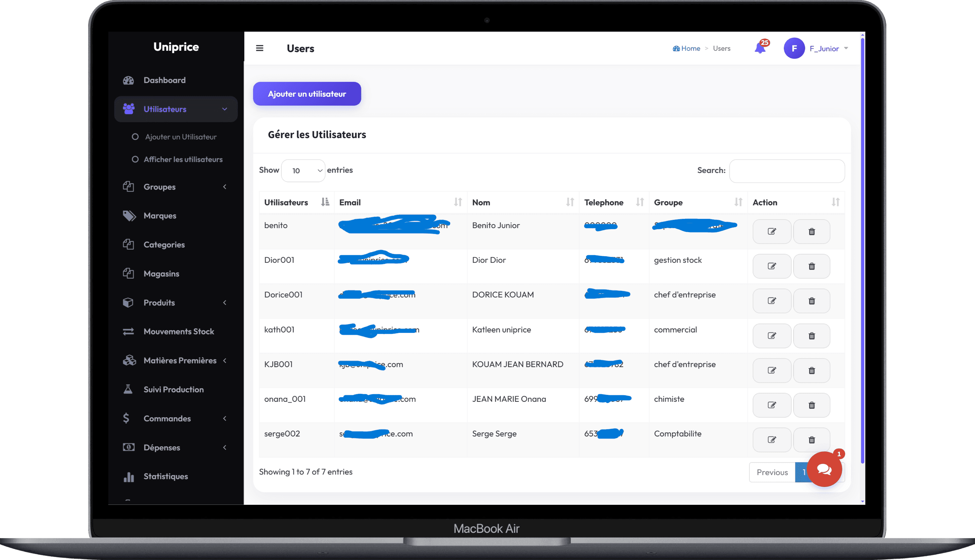Click into the Search field

(787, 171)
